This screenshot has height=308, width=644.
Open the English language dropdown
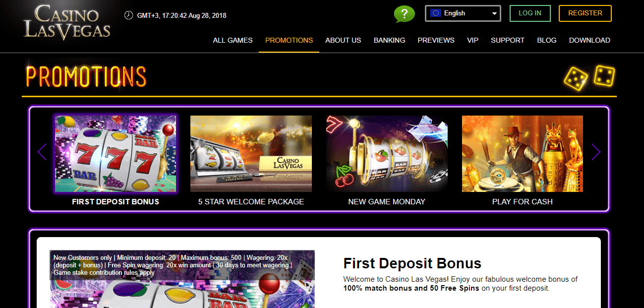tap(463, 13)
